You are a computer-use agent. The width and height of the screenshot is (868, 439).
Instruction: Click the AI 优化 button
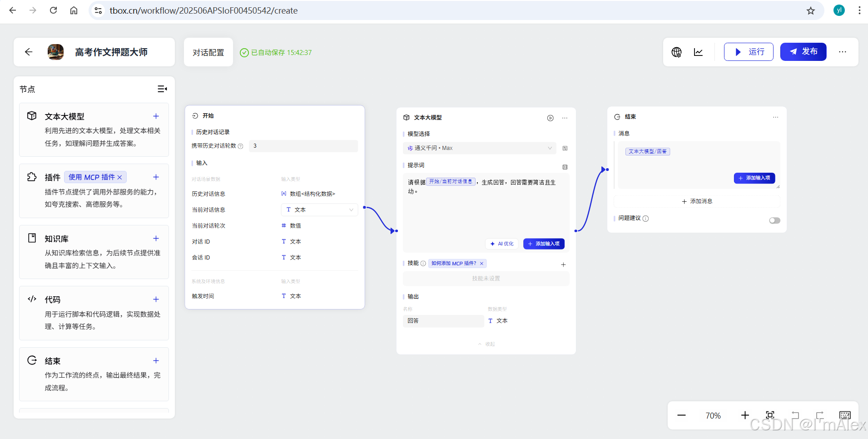pyautogui.click(x=502, y=244)
